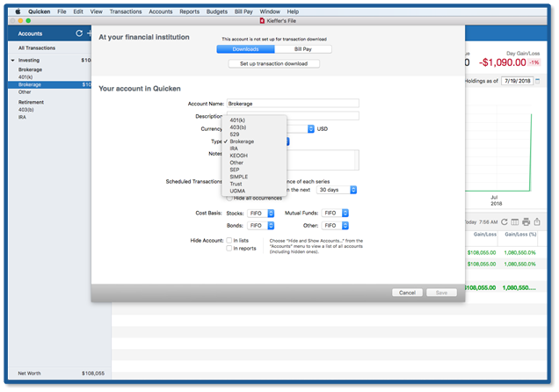This screenshot has height=392, width=559.
Task: Enable Hide Account 'In reports' checkbox
Action: (x=229, y=248)
